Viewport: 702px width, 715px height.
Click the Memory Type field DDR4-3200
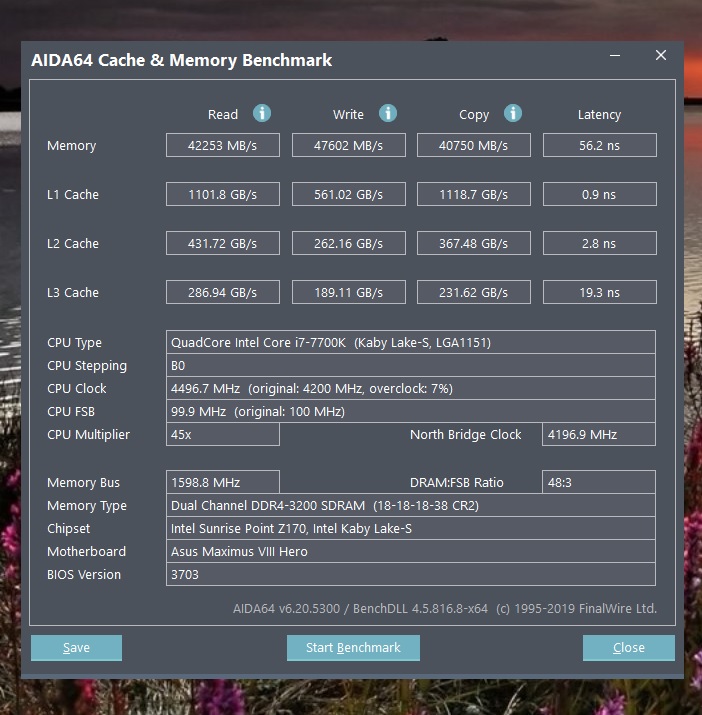[x=411, y=505]
